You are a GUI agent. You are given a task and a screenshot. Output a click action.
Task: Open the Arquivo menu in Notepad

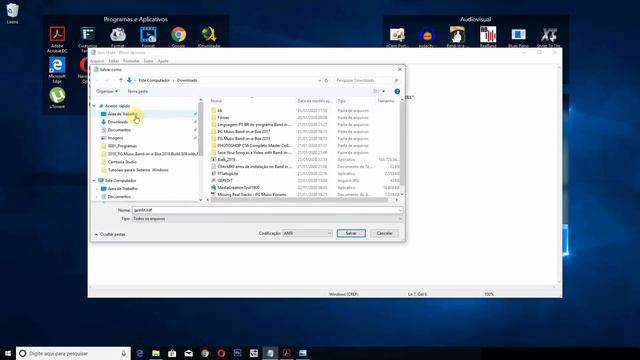97,61
